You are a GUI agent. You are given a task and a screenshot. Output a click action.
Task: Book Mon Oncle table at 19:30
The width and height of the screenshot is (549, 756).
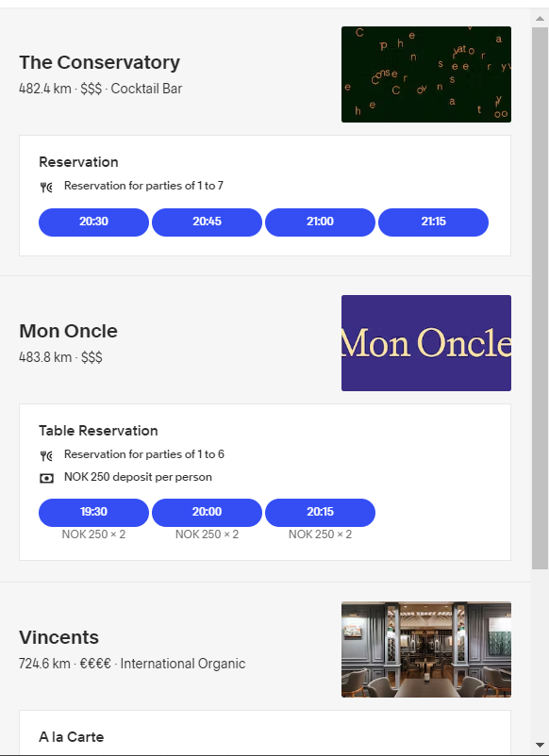tap(93, 513)
